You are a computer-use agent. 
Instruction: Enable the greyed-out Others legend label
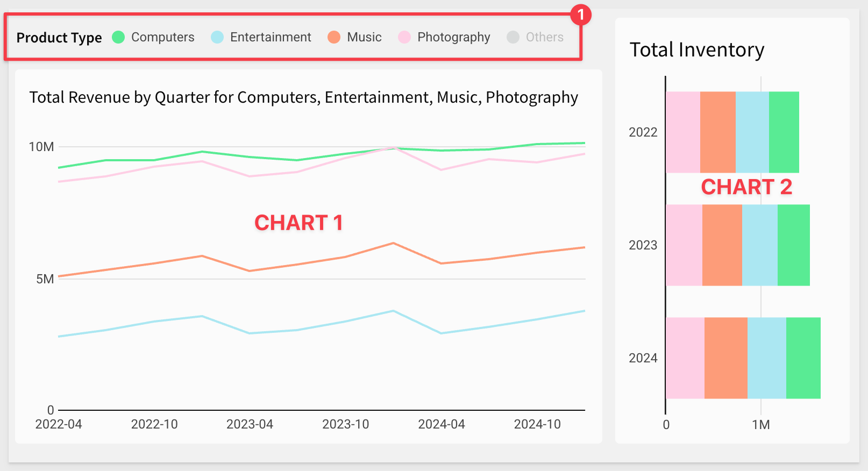[x=544, y=37]
